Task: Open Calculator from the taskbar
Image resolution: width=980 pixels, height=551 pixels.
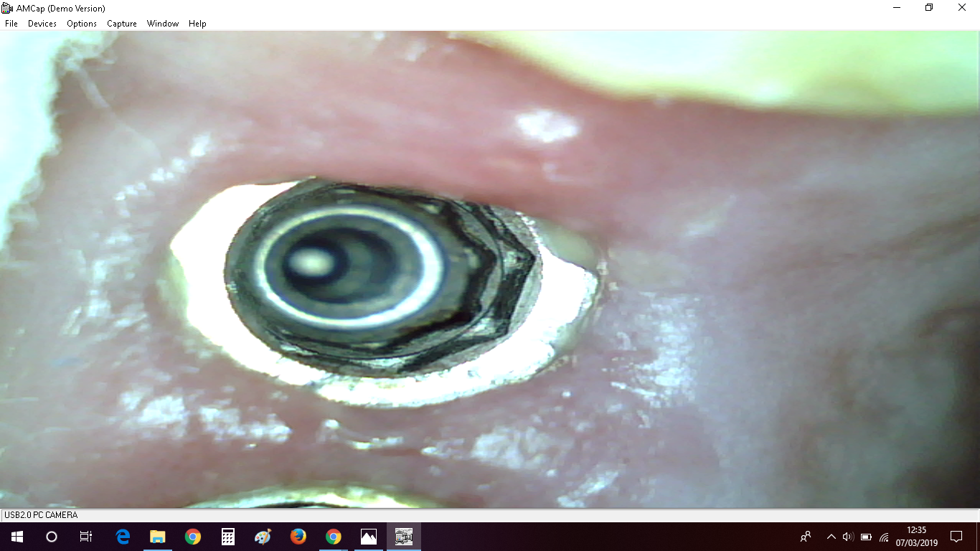Action: [x=228, y=537]
